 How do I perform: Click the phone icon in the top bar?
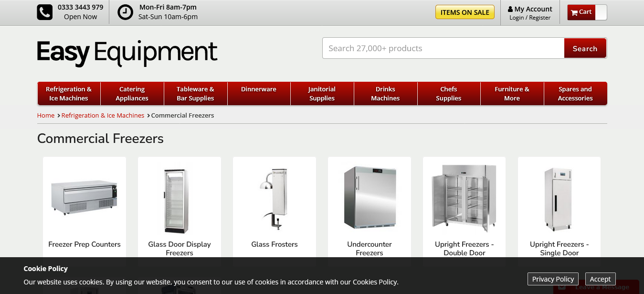coord(45,12)
